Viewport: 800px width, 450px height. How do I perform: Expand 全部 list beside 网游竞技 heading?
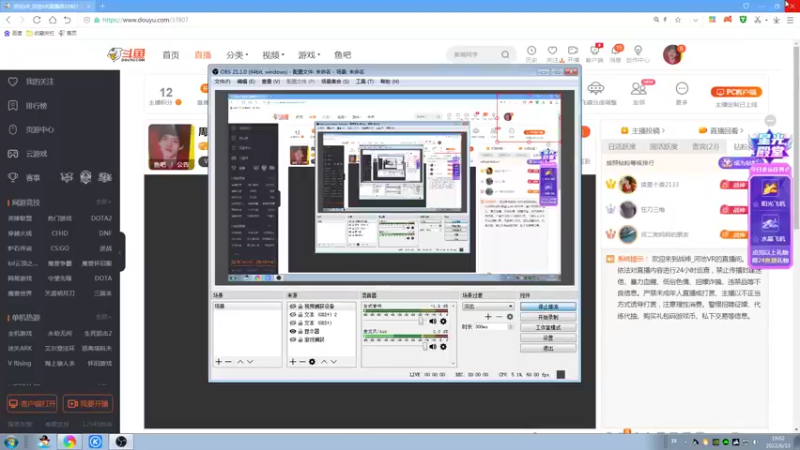coord(104,203)
